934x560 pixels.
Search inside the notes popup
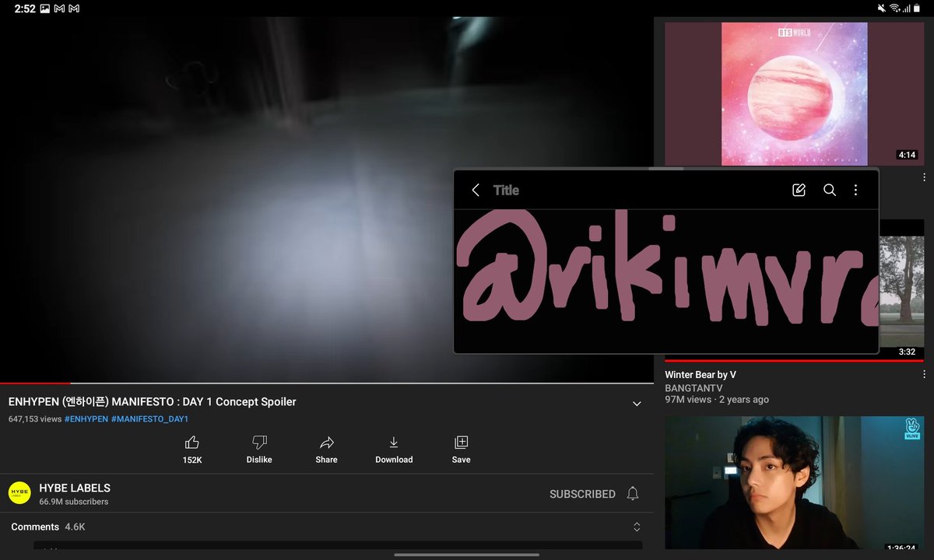830,190
